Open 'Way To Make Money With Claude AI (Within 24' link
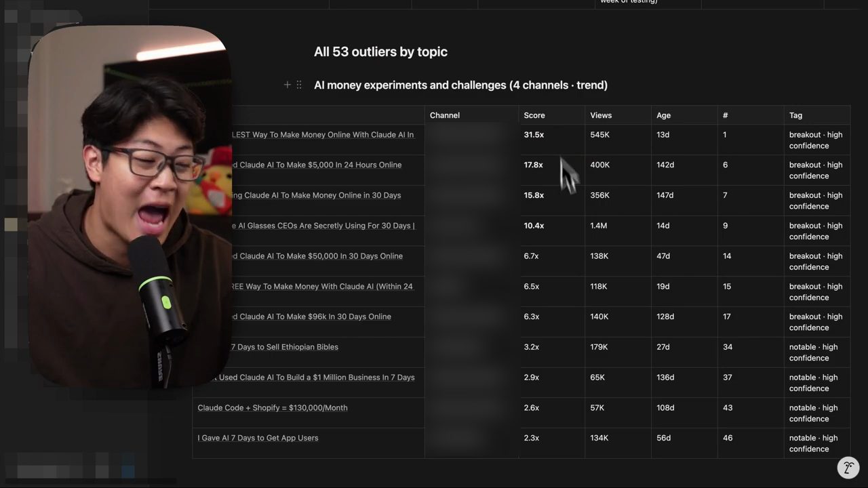The height and width of the screenshot is (488, 868). coord(322,287)
